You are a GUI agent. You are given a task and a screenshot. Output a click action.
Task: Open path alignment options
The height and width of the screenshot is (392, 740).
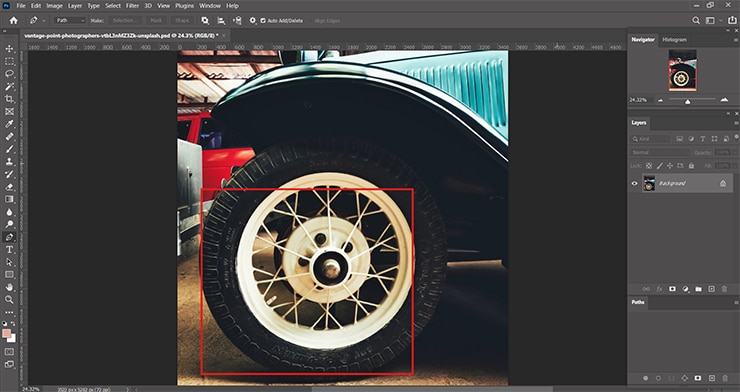(221, 20)
